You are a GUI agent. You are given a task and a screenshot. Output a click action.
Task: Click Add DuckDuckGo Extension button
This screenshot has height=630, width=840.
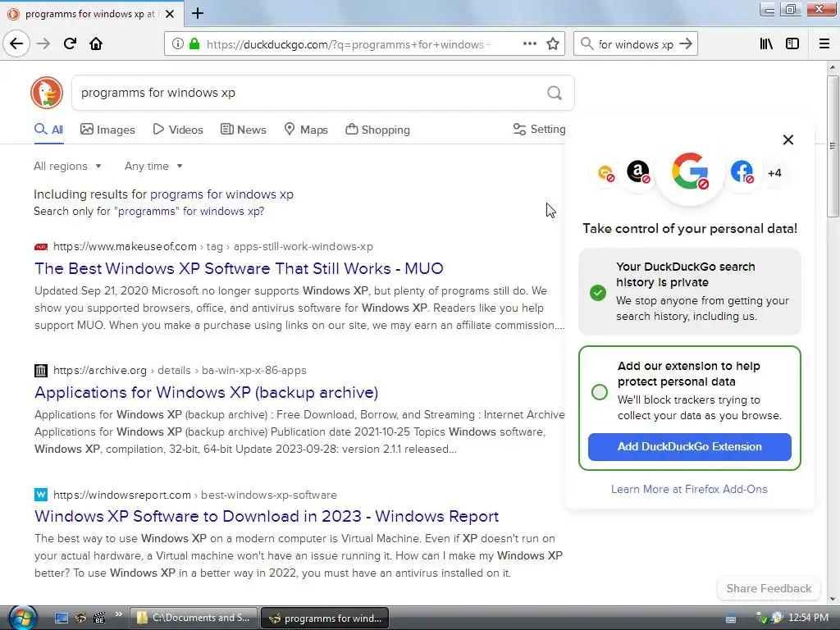point(689,447)
